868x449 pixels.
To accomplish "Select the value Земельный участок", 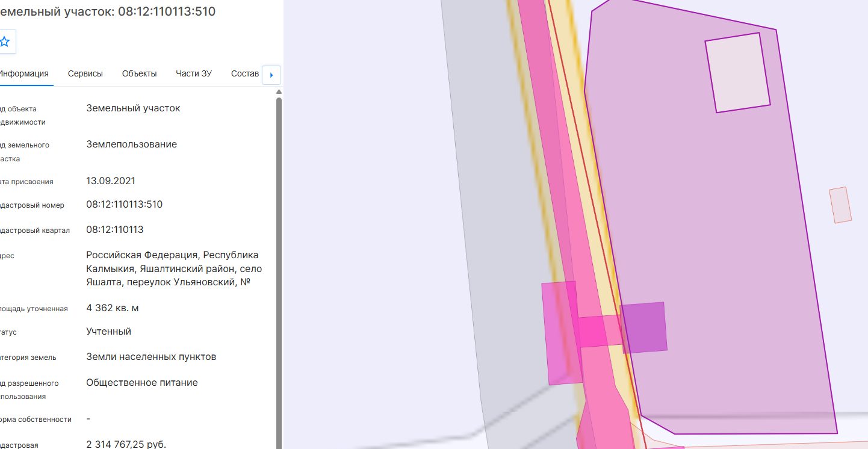I will point(133,108).
